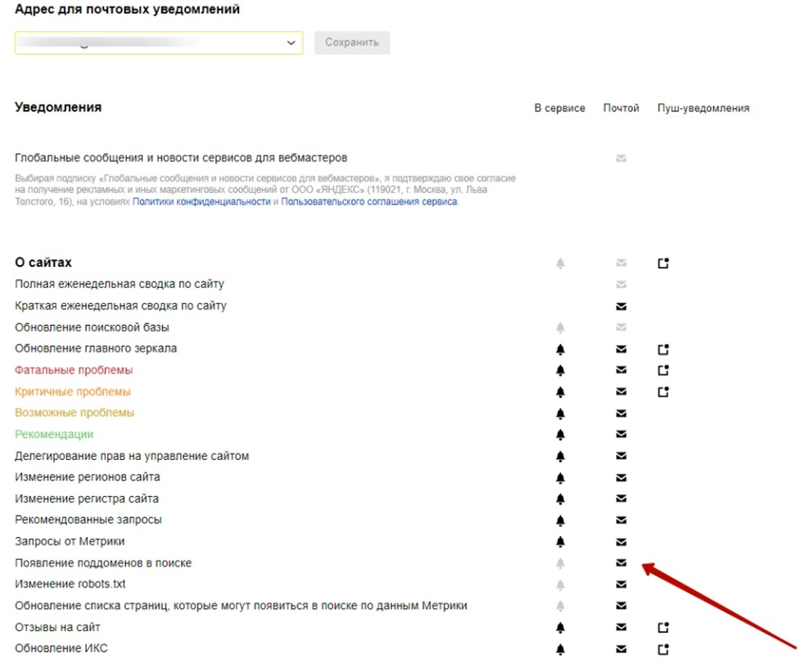
Task: Toggle email icon for Делегирование прав
Action: [x=621, y=456]
